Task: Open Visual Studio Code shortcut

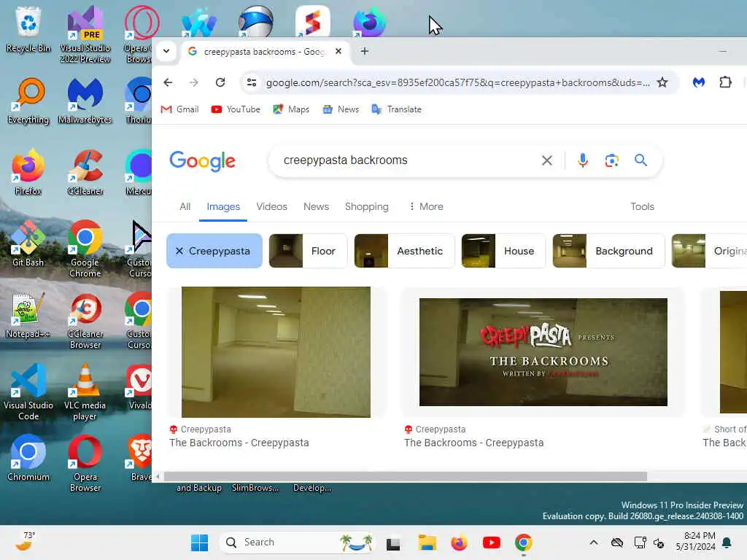Action: point(28,392)
